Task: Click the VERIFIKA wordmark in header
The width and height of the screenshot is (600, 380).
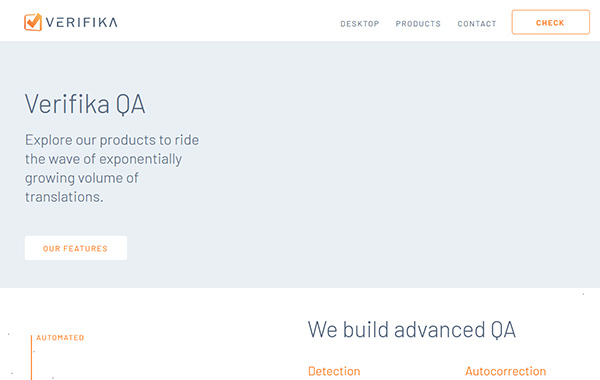Action: click(x=82, y=22)
